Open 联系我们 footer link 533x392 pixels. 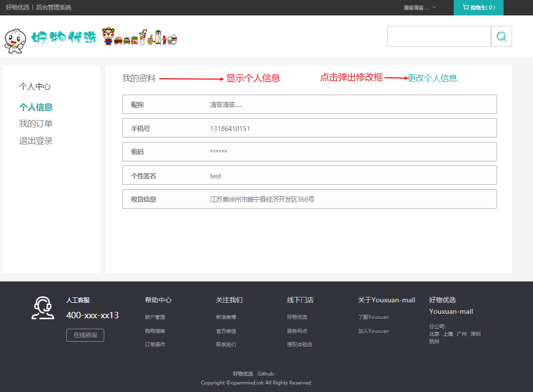(226, 345)
